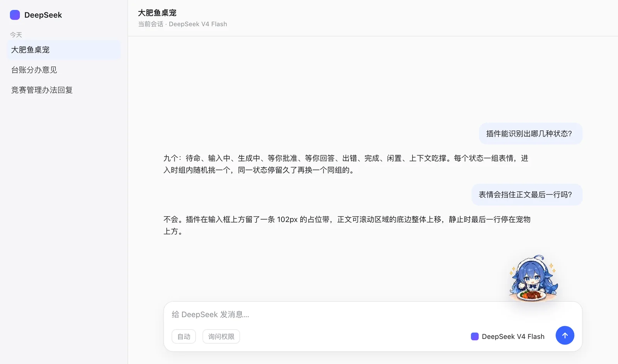Click the 今天 section label in sidebar
Viewport: 618px width, 364px height.
coord(16,35)
